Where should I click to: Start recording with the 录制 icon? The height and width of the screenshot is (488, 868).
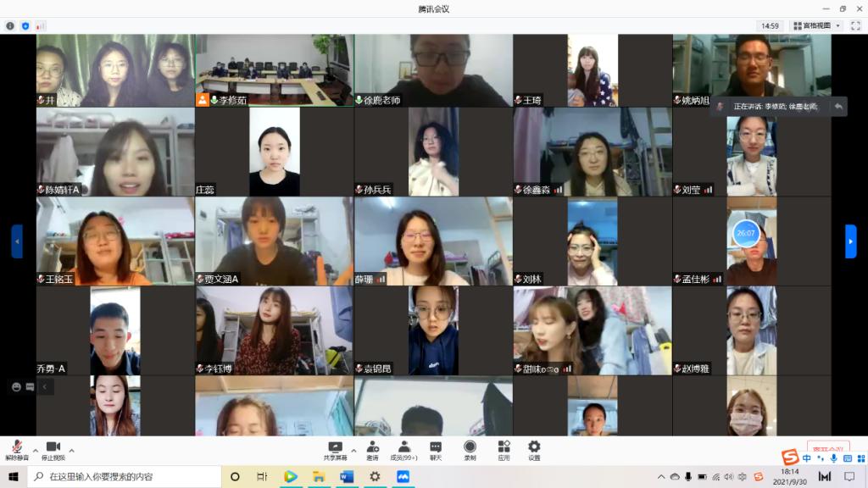click(x=470, y=450)
